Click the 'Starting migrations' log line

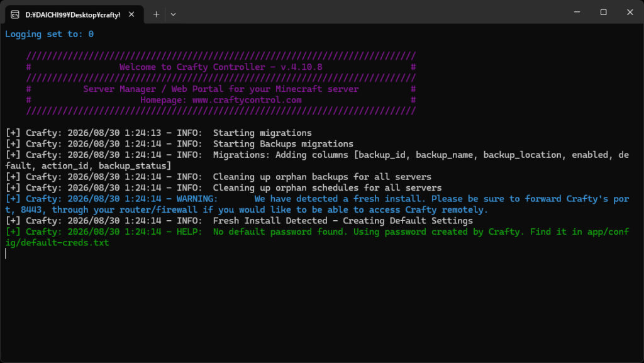click(x=158, y=133)
